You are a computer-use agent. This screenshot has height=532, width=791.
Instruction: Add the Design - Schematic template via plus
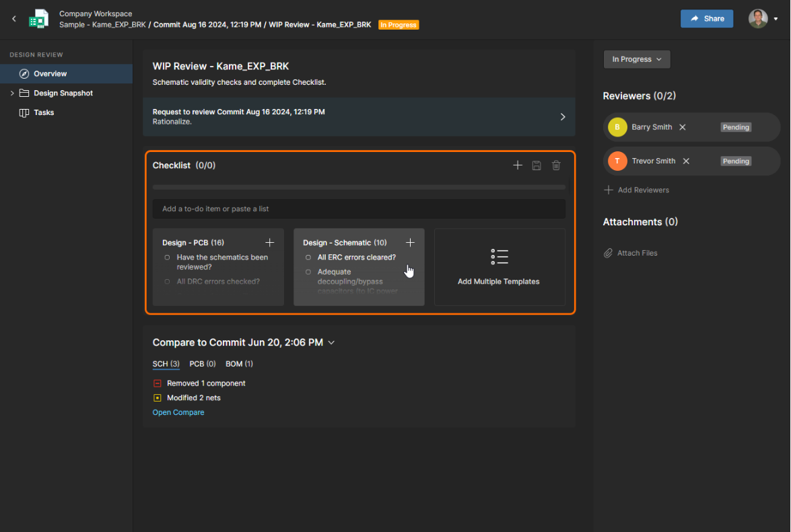click(410, 243)
